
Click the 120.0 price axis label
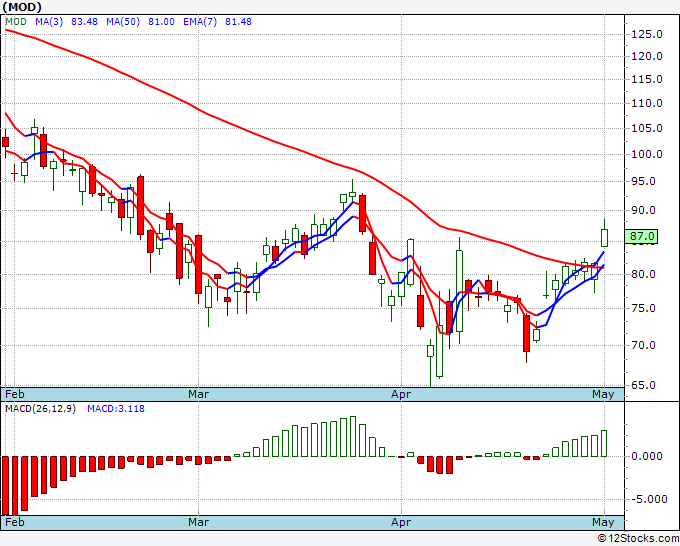pyautogui.click(x=647, y=56)
